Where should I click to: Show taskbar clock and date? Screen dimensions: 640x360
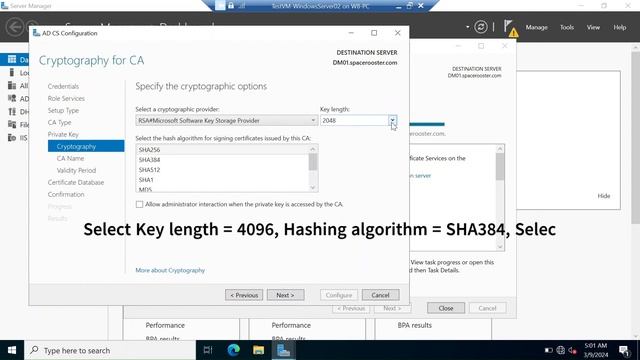click(596, 350)
